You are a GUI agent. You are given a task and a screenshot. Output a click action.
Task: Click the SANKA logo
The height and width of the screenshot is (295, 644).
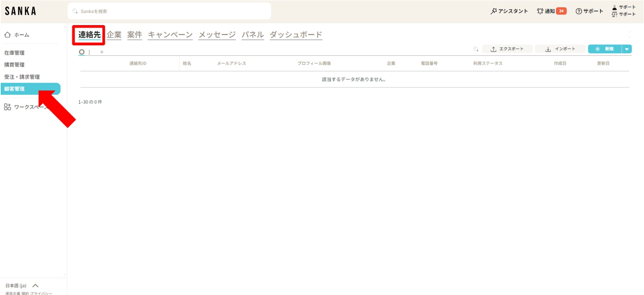(21, 11)
